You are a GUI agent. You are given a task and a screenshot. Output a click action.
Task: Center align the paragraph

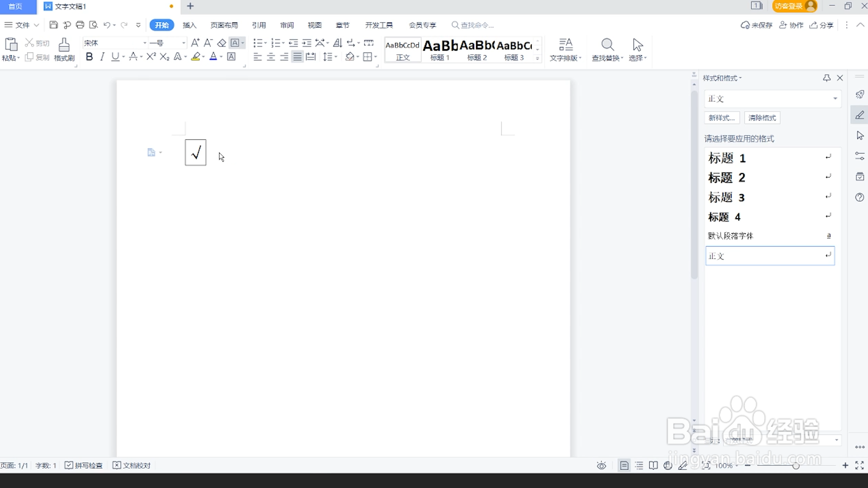click(271, 57)
